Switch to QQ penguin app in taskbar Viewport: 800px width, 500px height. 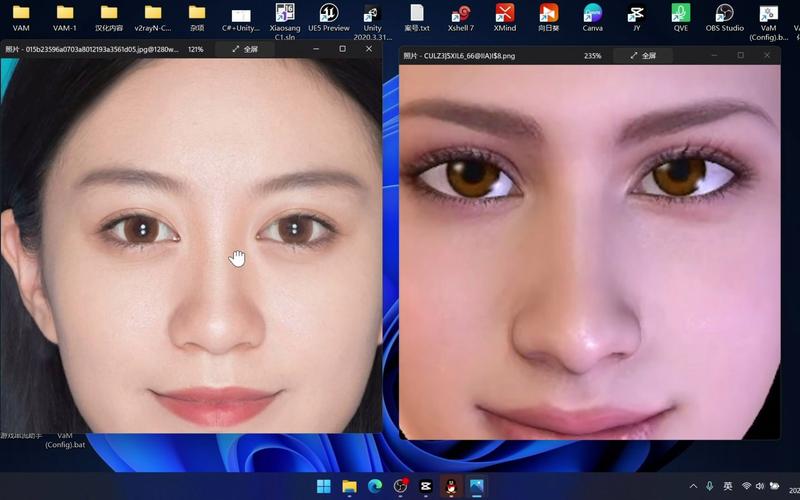pos(452,487)
